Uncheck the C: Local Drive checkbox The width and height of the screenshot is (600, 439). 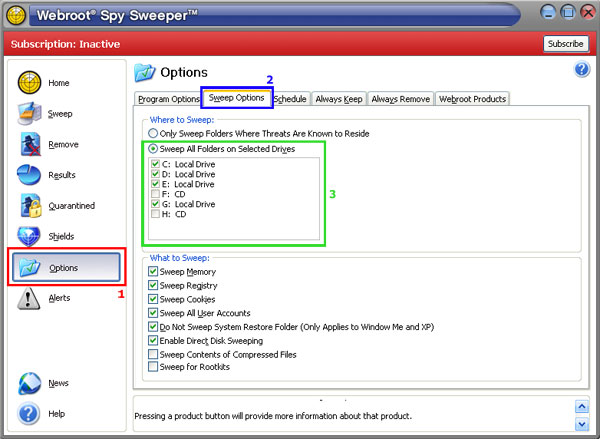pos(155,164)
